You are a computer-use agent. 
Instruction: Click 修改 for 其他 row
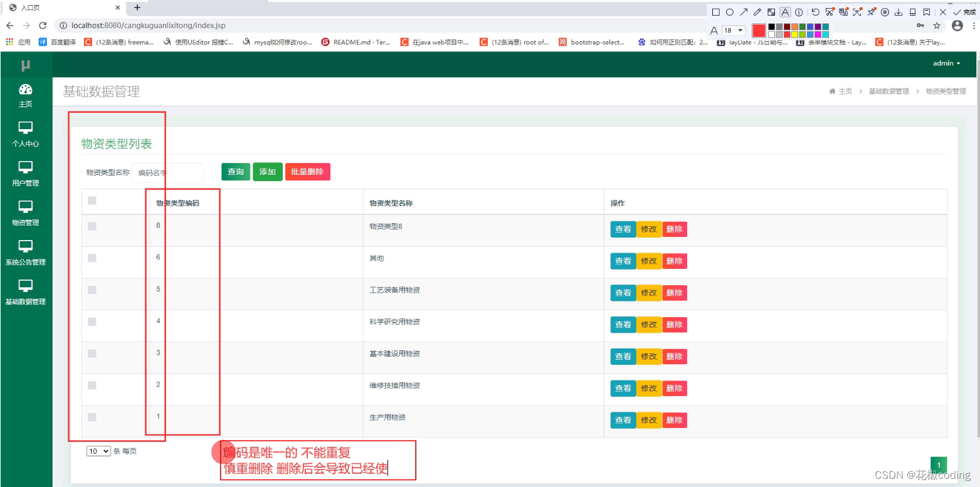(x=649, y=261)
